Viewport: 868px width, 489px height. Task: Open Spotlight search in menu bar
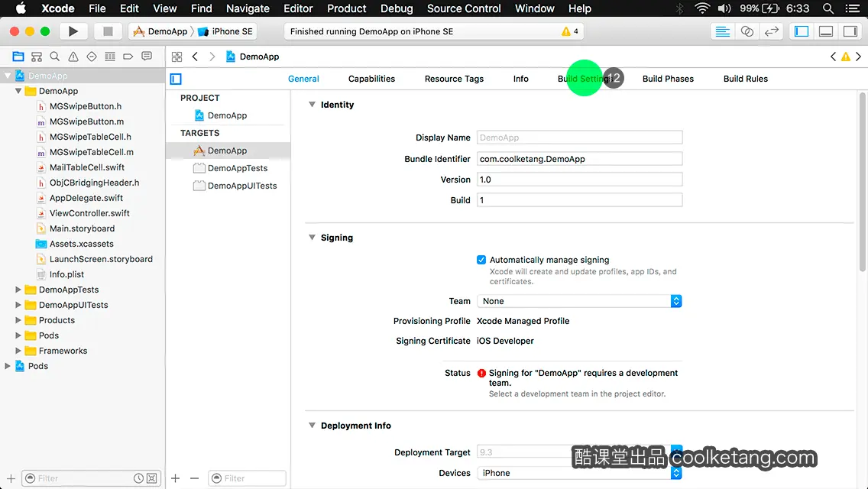[828, 8]
